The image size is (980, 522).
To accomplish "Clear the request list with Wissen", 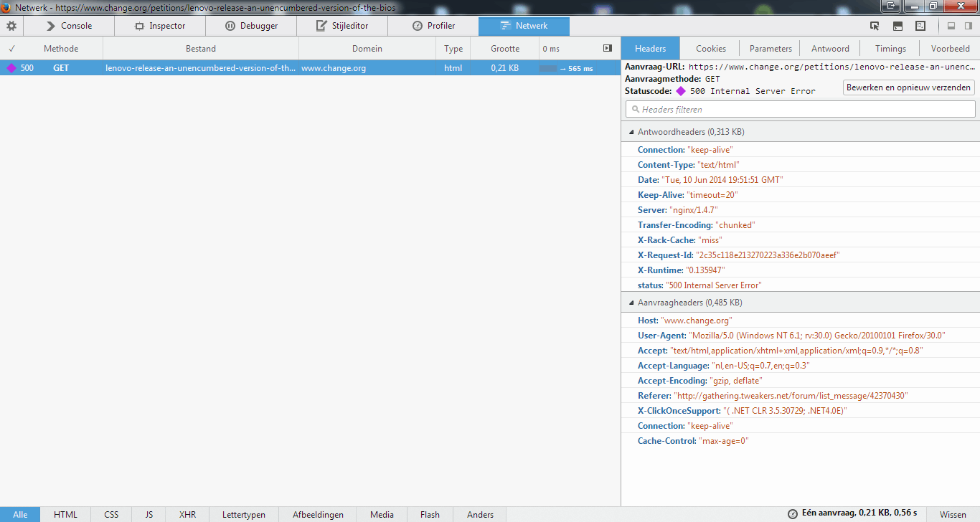I will [x=953, y=514].
